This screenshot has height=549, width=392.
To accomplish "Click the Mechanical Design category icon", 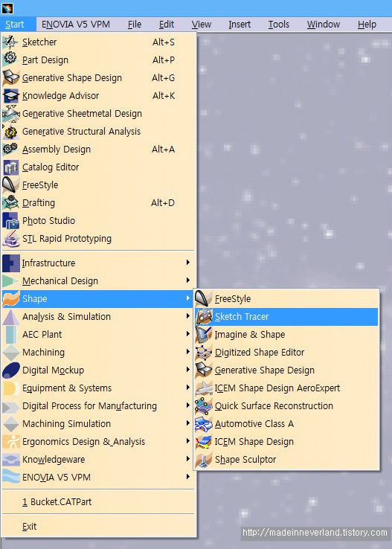I will (x=10, y=280).
